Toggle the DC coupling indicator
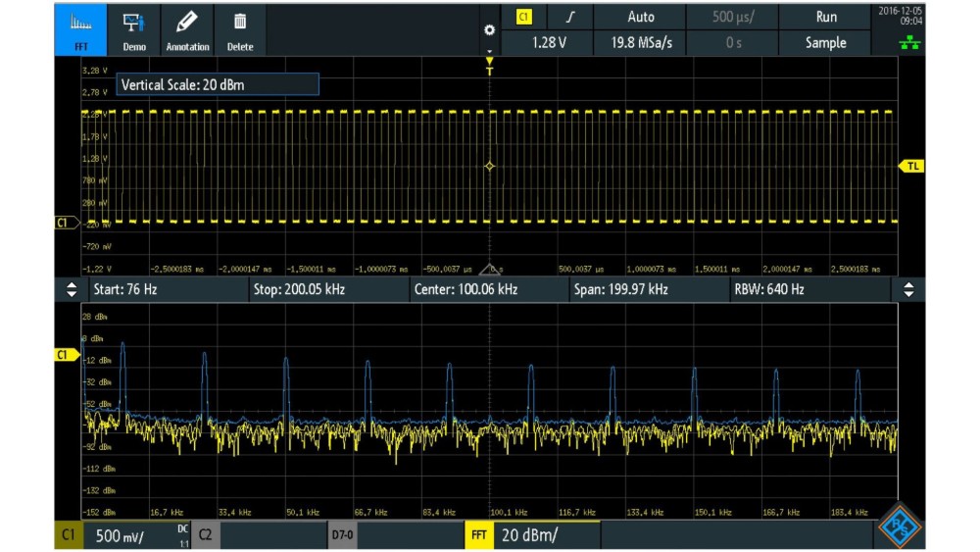Image resolution: width=980 pixels, height=552 pixels. (182, 528)
